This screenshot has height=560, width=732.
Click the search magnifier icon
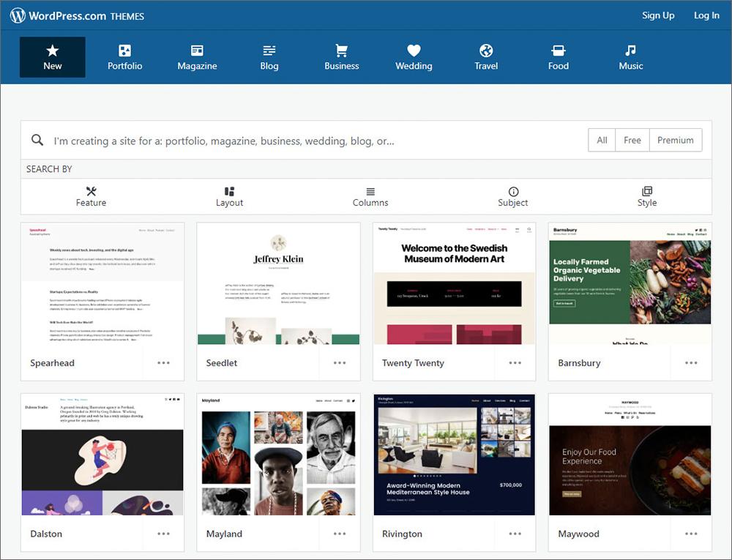(37, 140)
